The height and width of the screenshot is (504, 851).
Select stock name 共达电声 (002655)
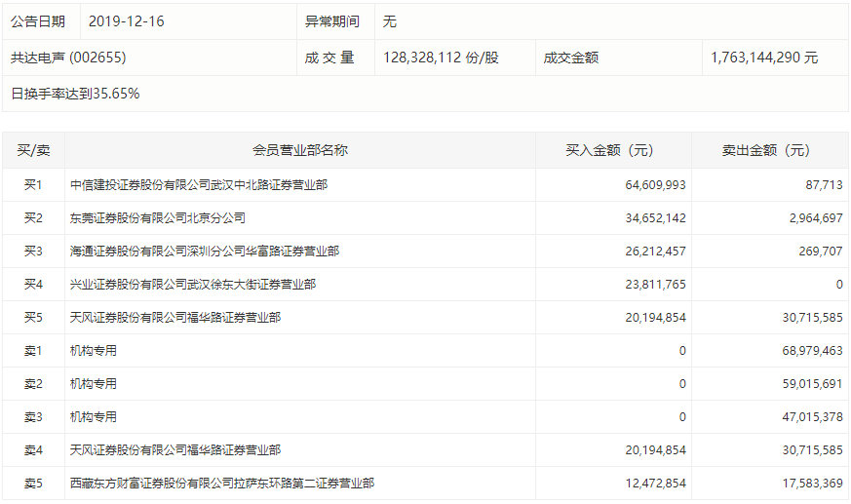click(68, 58)
